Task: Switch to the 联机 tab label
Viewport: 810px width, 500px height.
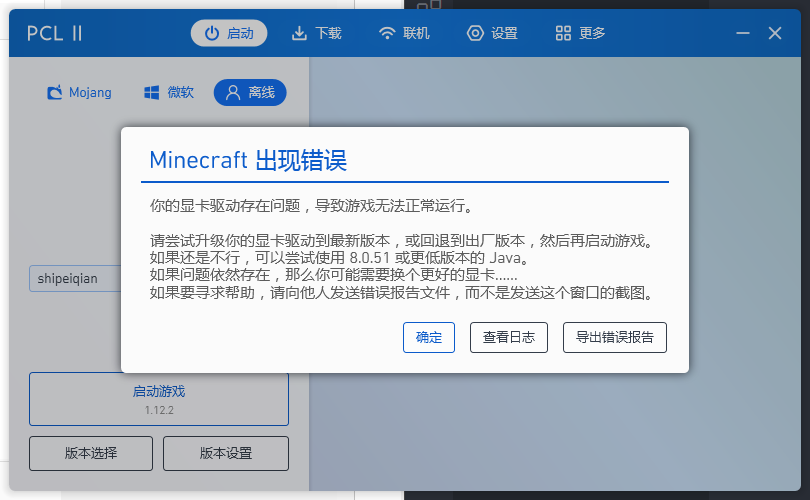Action: (416, 34)
